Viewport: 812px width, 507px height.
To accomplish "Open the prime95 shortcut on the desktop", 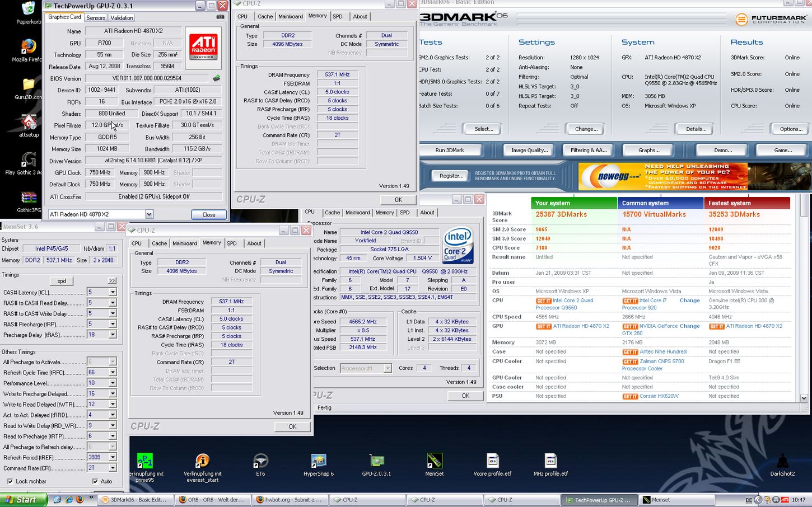I will pyautogui.click(x=145, y=461).
